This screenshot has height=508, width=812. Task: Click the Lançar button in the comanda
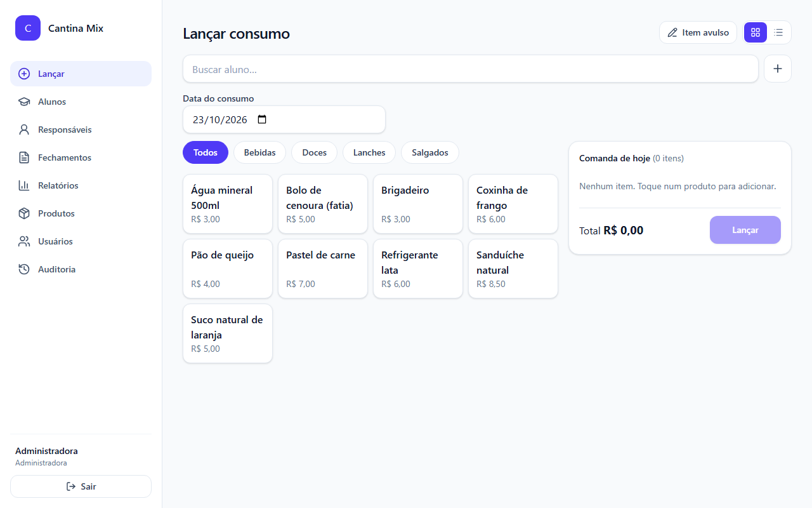click(x=745, y=230)
